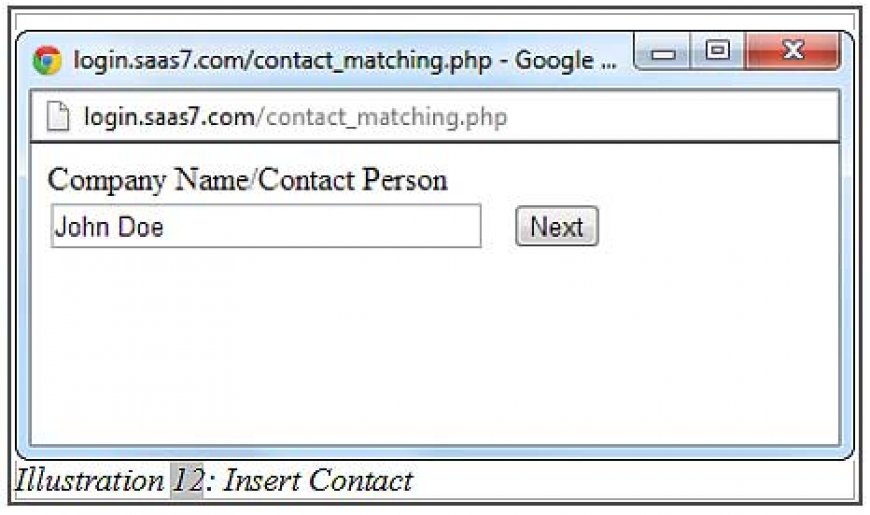Maximize the contact_matching popup window
870x515 pixels.
(x=717, y=52)
